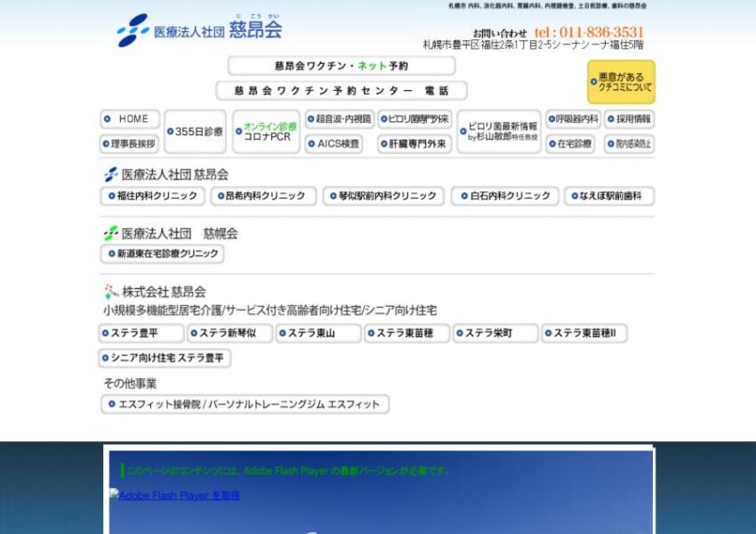Click 小規模多機能型居宅介護 description text
756x534 pixels.
270,311
